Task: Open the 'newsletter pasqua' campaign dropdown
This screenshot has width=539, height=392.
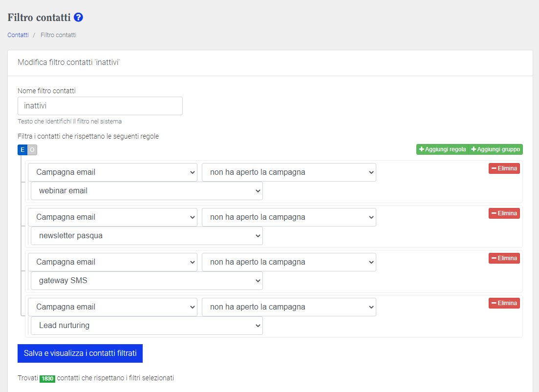Action: click(147, 236)
